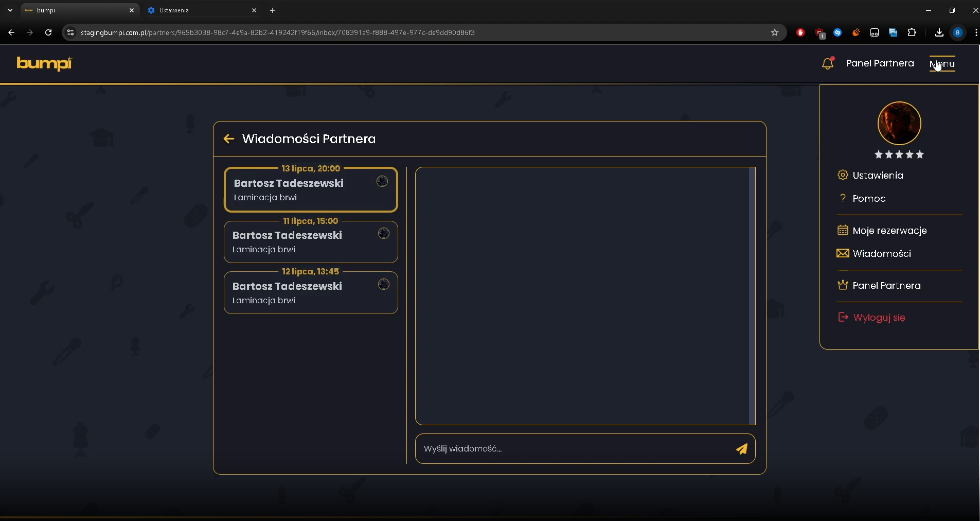Screen dimensions: 980x521
Task: Click Panel Partnera in the header
Action: pyautogui.click(x=880, y=63)
